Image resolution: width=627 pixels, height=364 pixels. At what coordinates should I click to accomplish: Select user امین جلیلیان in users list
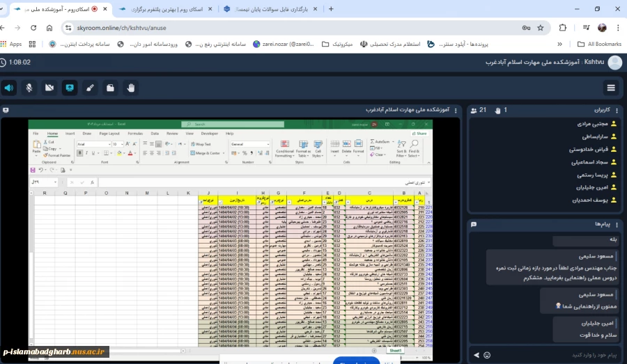pyautogui.click(x=596, y=187)
